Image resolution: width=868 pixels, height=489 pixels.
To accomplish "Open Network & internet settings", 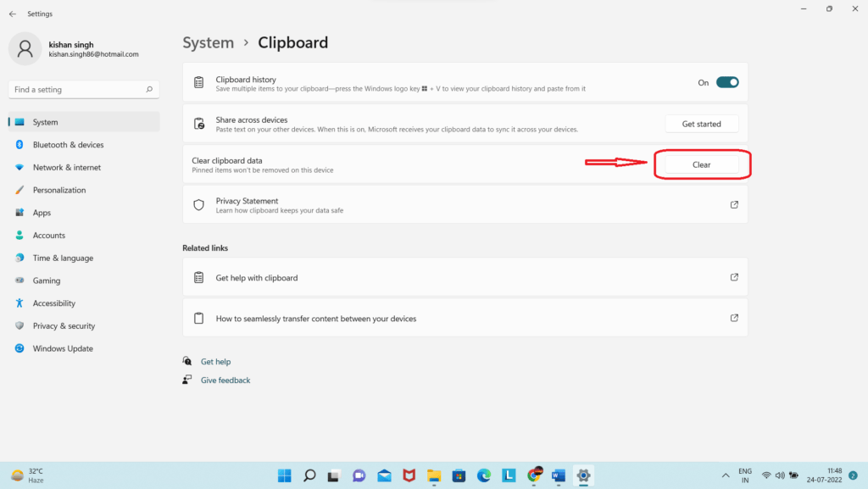I will [84, 168].
